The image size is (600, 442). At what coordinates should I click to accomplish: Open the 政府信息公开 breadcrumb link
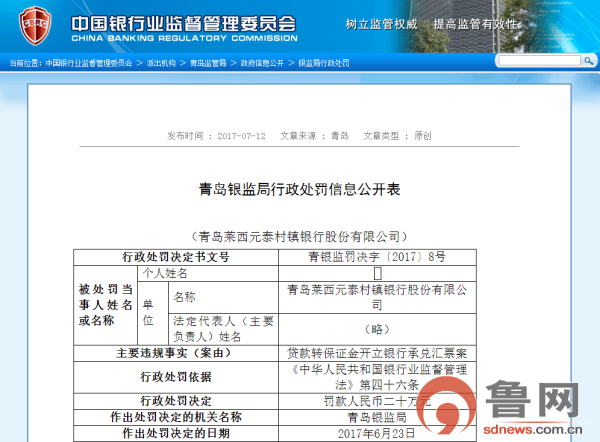coord(262,63)
